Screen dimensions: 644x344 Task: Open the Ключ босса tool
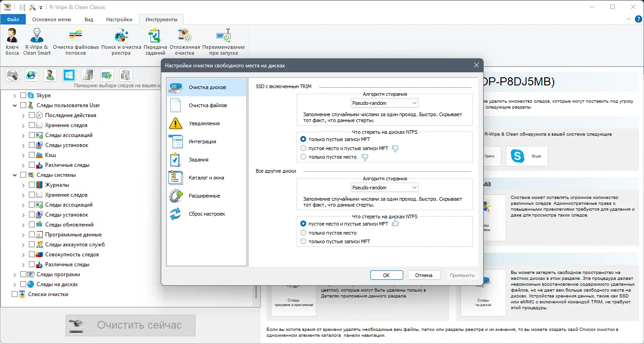pyautogui.click(x=12, y=42)
